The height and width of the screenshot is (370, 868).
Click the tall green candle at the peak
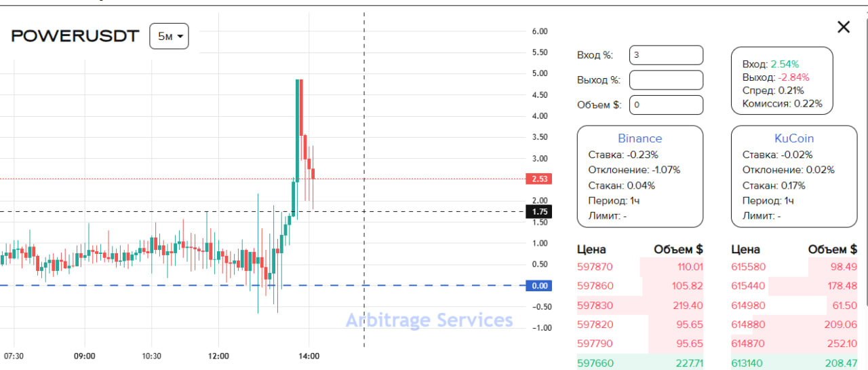tap(297, 129)
